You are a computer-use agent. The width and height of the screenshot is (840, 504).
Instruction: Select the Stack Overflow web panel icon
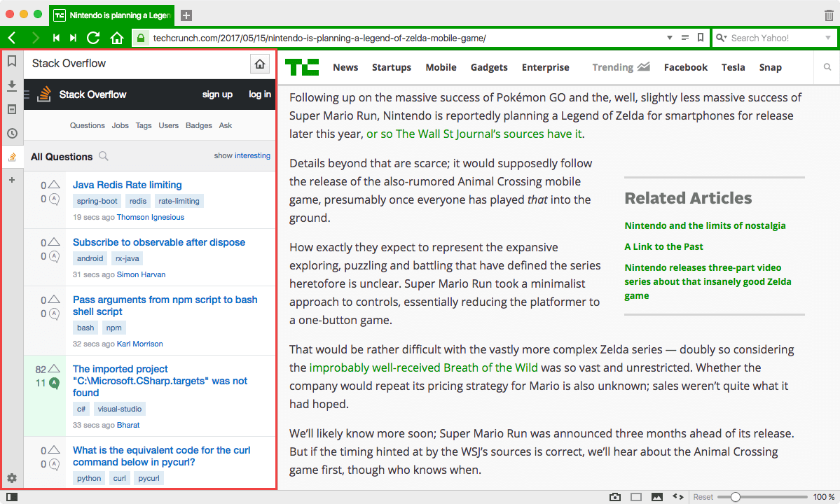pos(12,157)
